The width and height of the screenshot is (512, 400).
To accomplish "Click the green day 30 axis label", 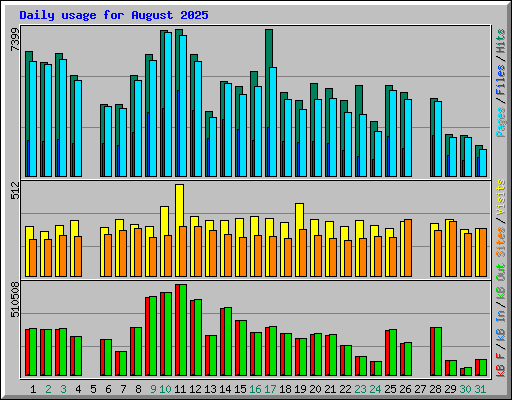I will [465, 389].
